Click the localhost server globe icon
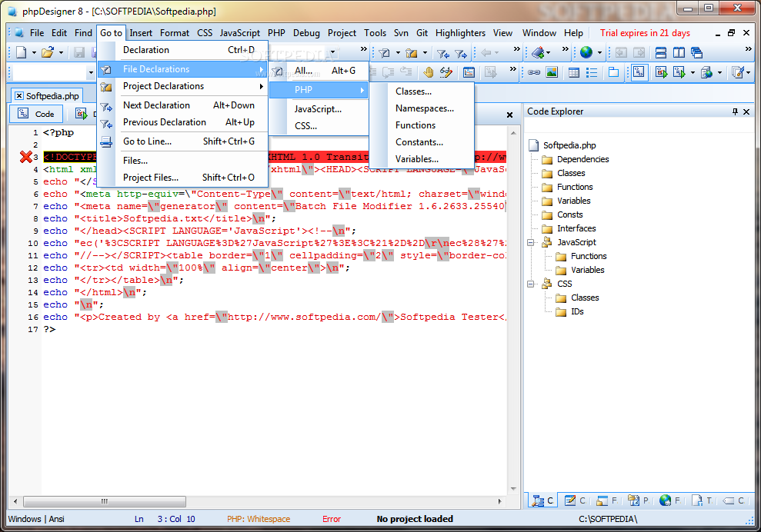Viewport: 761px width, 532px height. pos(706,73)
